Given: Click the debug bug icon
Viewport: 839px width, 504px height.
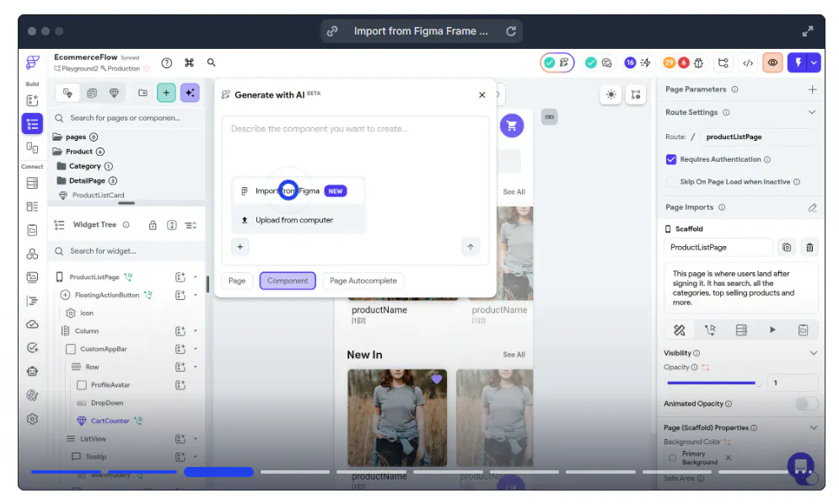Looking at the screenshot, I should (699, 63).
